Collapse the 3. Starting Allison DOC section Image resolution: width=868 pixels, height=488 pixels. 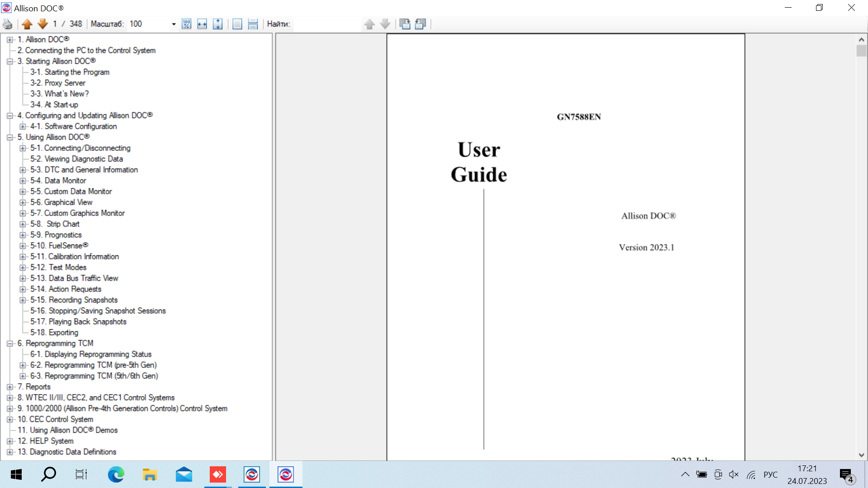tap(10, 61)
